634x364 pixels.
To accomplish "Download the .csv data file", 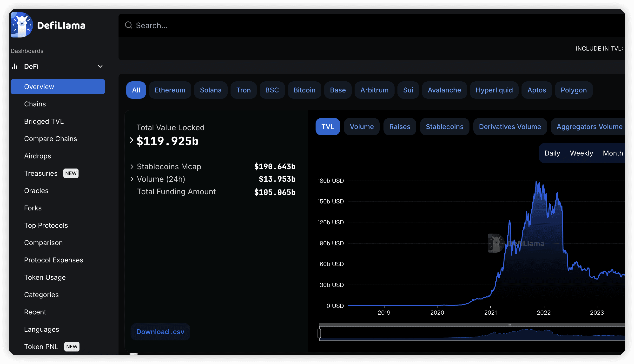I will coord(160,332).
